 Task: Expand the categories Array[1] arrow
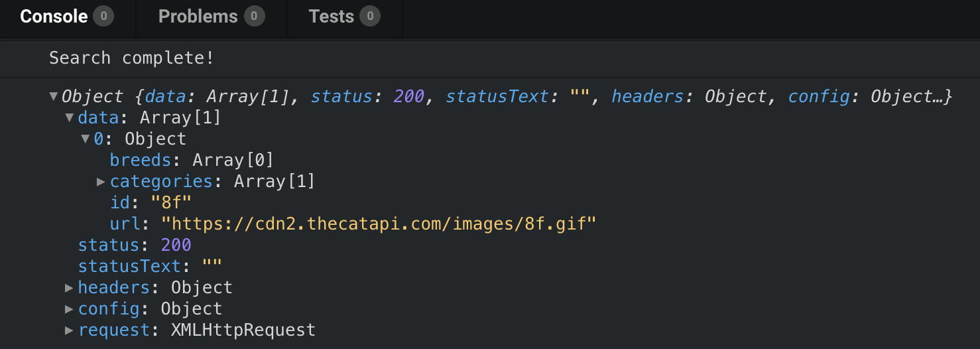[x=101, y=181]
